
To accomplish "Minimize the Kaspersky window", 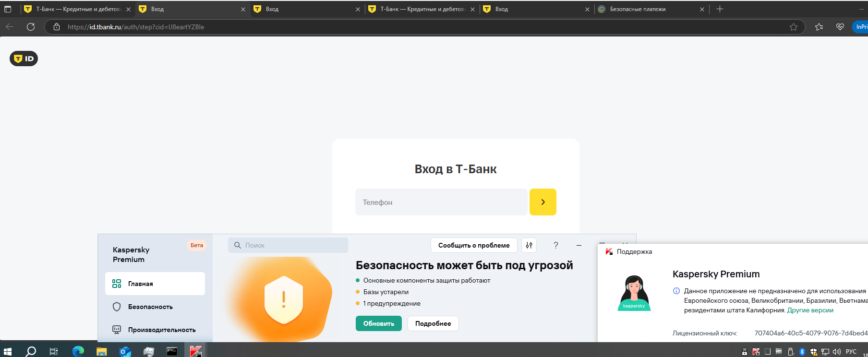I will click(x=579, y=245).
